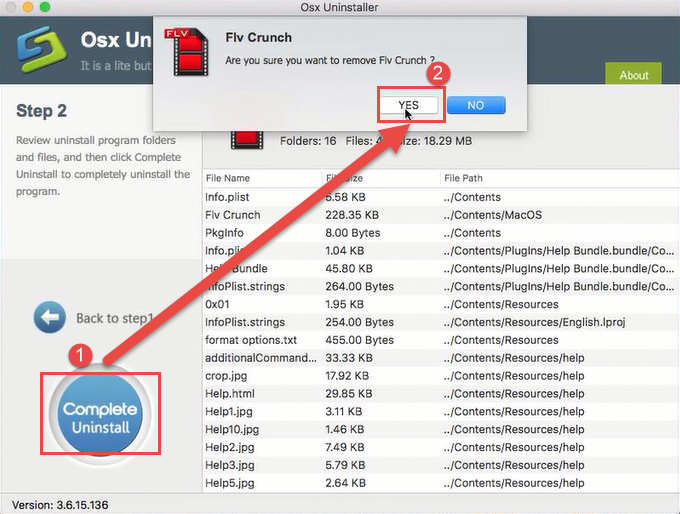Select the Help5.jpg file row
Image resolution: width=680 pixels, height=514 pixels.
[230, 484]
